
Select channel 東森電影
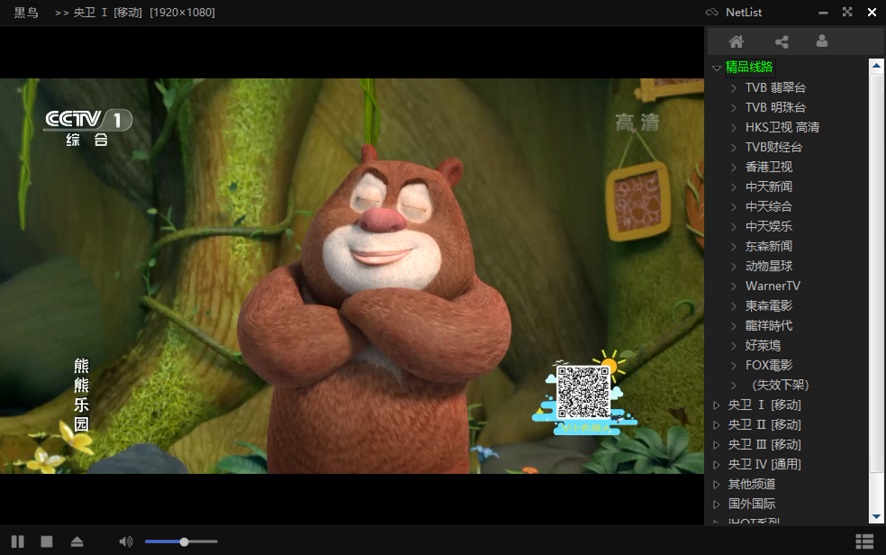tap(768, 306)
